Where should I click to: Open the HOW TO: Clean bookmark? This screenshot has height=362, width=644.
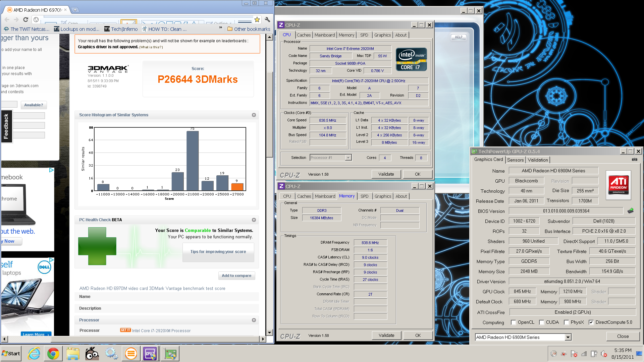click(x=164, y=29)
